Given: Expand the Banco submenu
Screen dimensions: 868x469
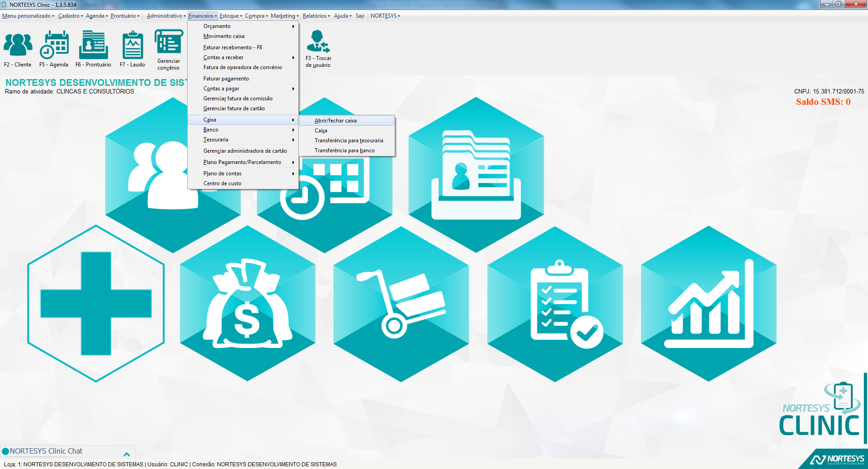Looking at the screenshot, I should tap(243, 130).
